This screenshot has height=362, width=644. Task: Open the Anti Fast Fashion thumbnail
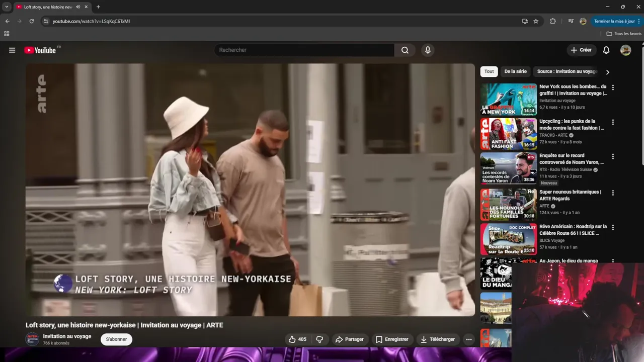click(509, 134)
